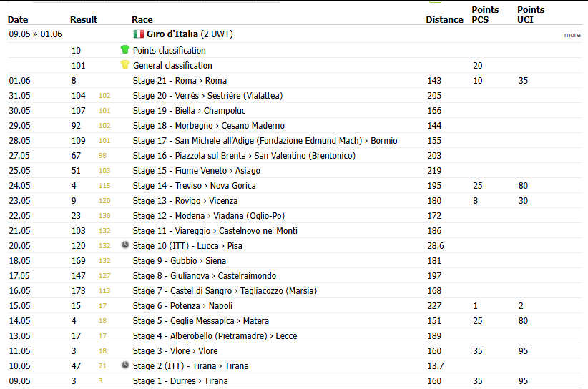Click the Italian flag icon beside Giro d'Italia

tap(138, 34)
